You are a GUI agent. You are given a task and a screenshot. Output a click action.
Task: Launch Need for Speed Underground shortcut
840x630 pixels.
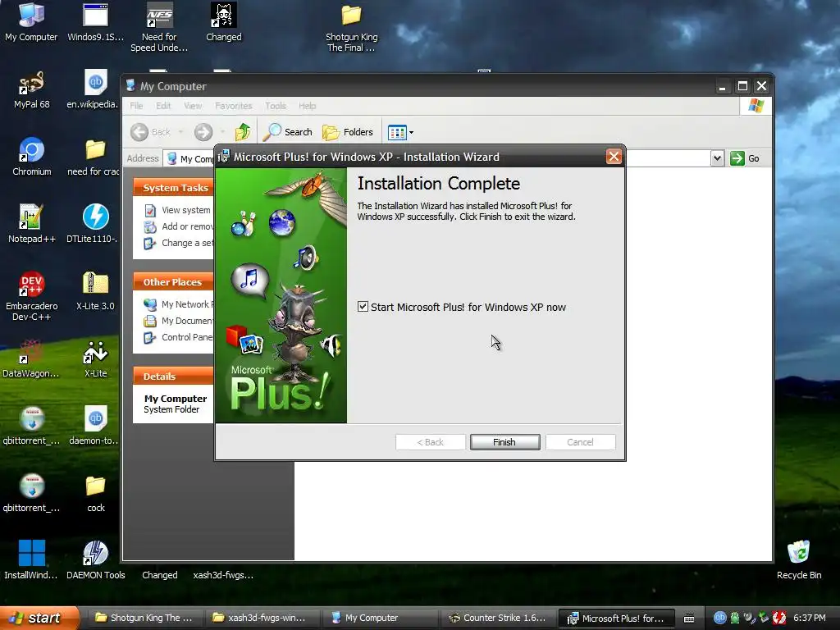pos(159,27)
